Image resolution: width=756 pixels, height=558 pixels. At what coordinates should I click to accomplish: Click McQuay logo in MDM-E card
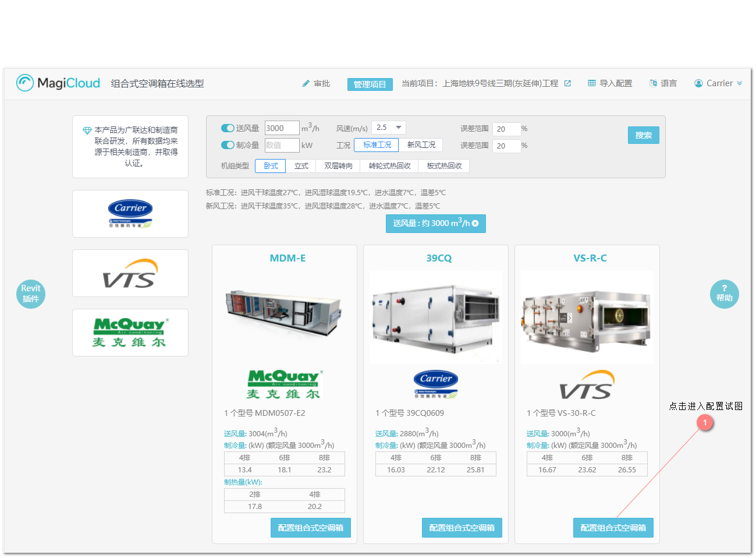[284, 384]
